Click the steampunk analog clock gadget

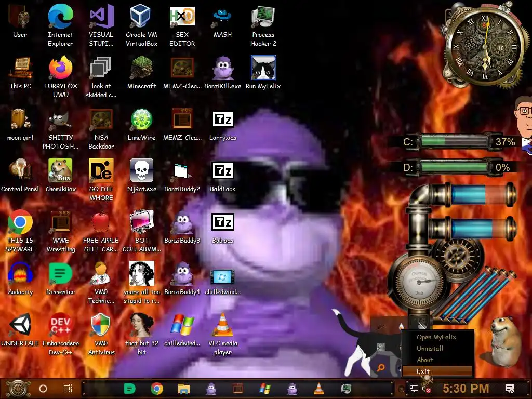click(x=485, y=46)
